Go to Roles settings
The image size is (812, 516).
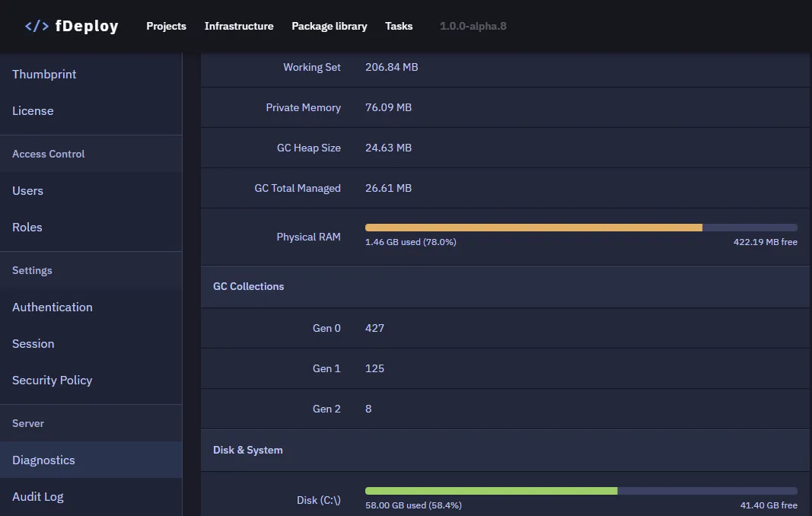pos(27,227)
